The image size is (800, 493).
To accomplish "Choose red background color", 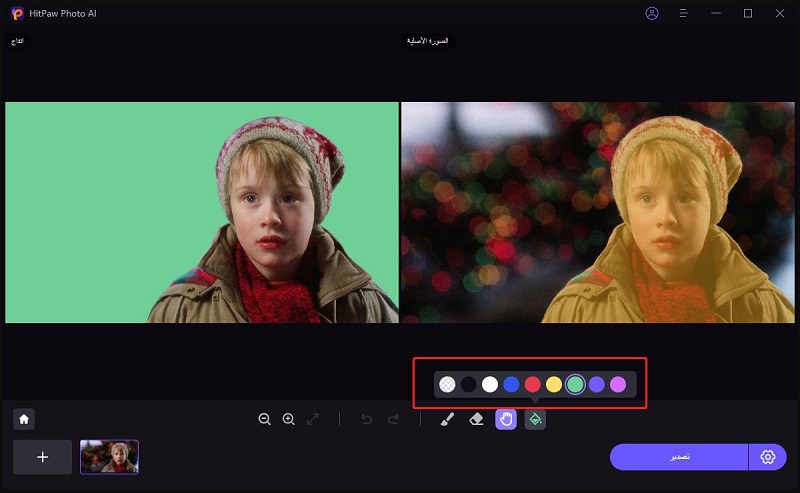I will tap(533, 384).
